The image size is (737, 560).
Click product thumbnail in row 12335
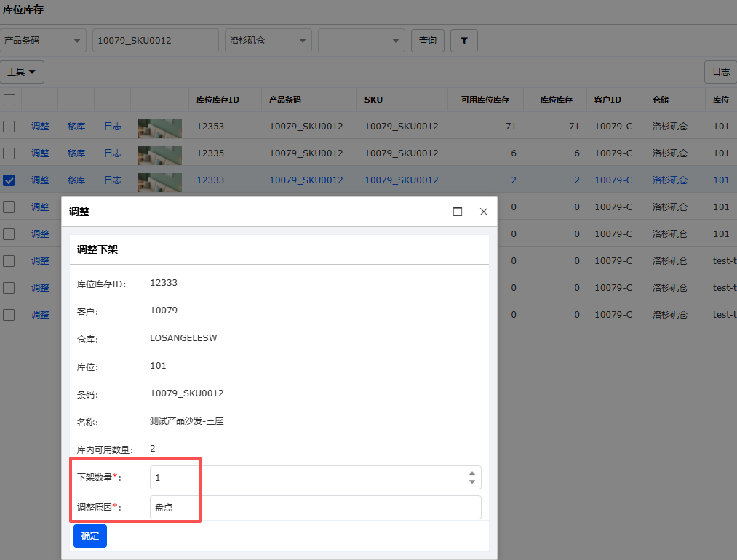coord(160,153)
